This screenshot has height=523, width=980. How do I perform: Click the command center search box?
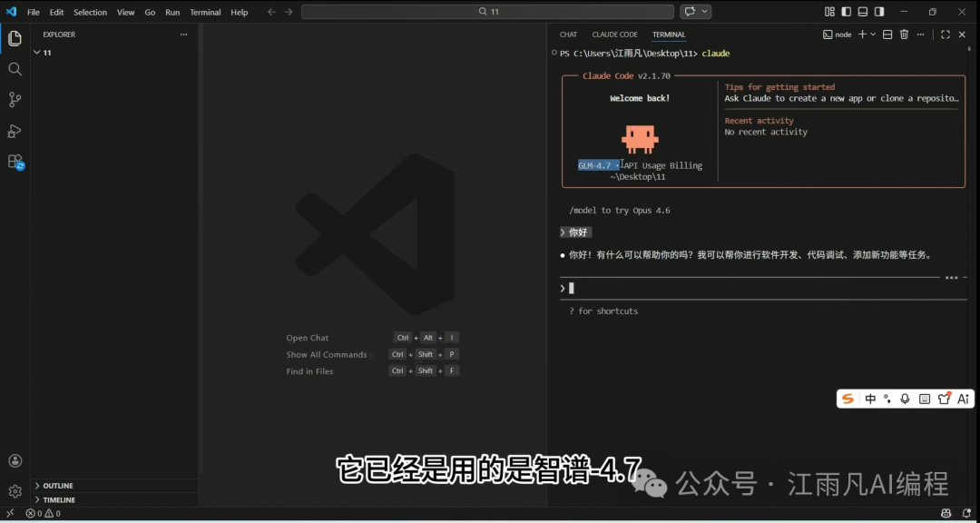click(x=487, y=11)
